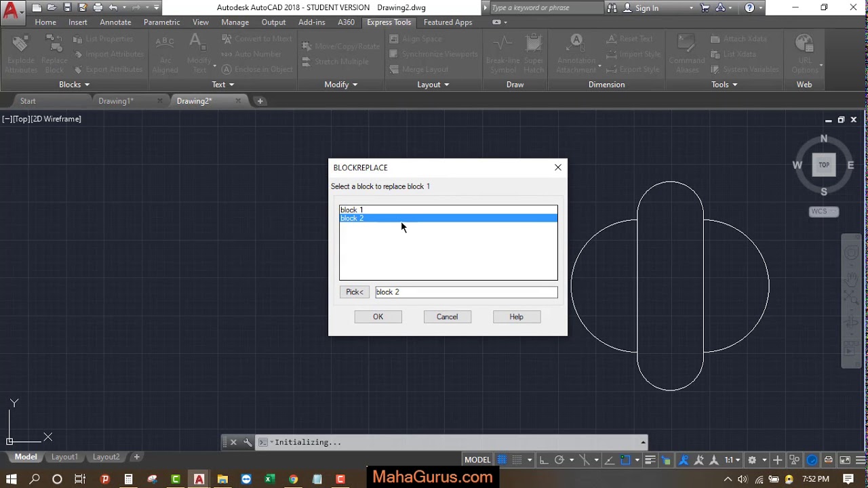The height and width of the screenshot is (488, 868).
Task: Switch to the Layout1 tab
Action: tap(64, 457)
